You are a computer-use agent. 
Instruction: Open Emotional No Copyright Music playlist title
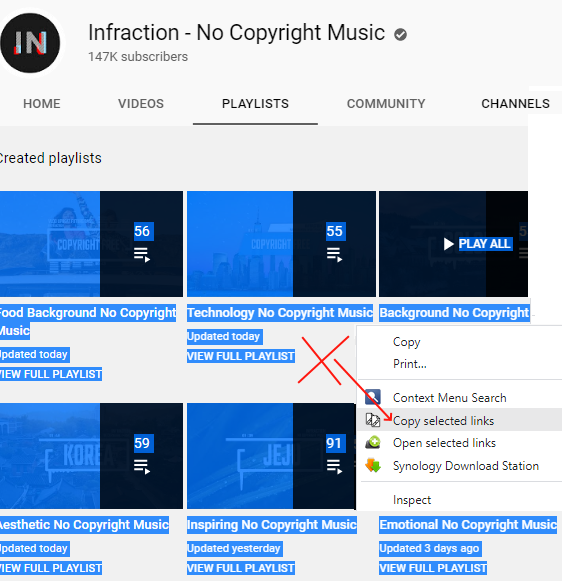tap(468, 525)
